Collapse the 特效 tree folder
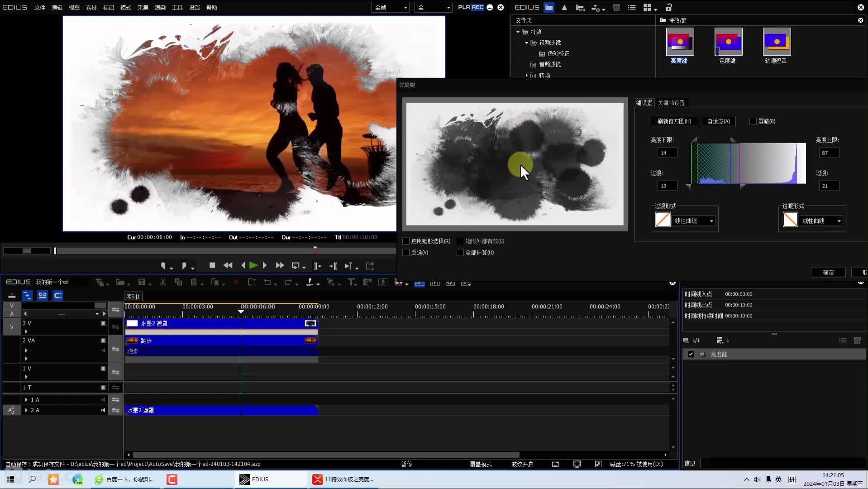Screen dimensions: 868x489 [x=518, y=32]
